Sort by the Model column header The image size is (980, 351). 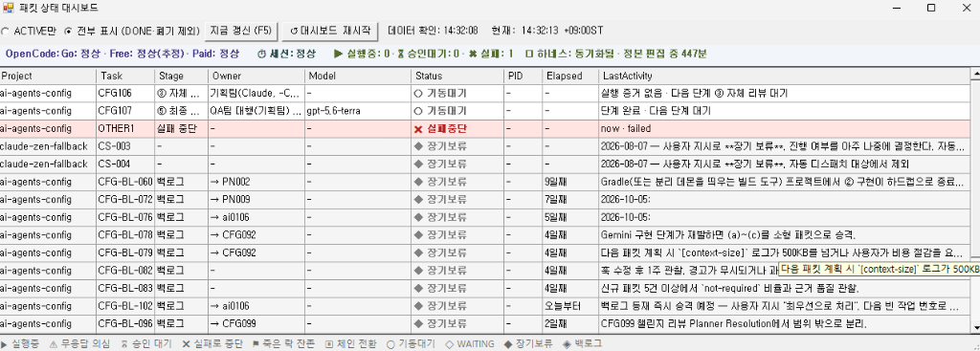[358, 77]
